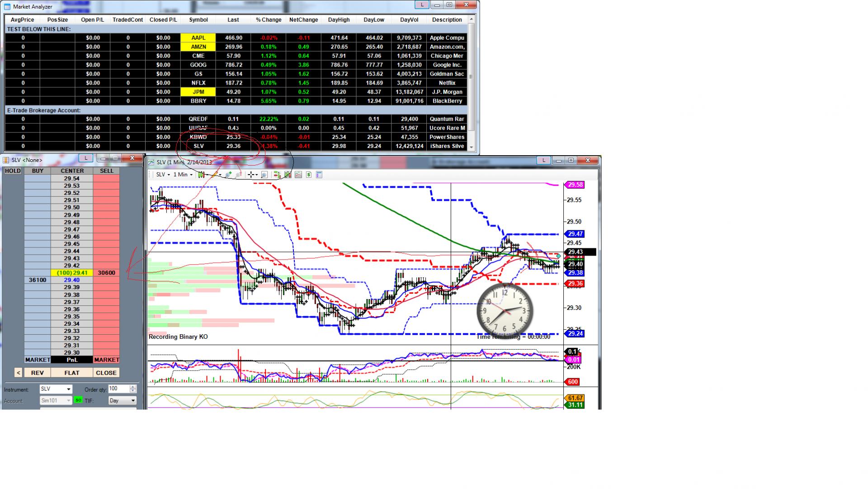The width and height of the screenshot is (868, 489).
Task: Click the L link button in Market Analyzer
Action: (422, 5)
